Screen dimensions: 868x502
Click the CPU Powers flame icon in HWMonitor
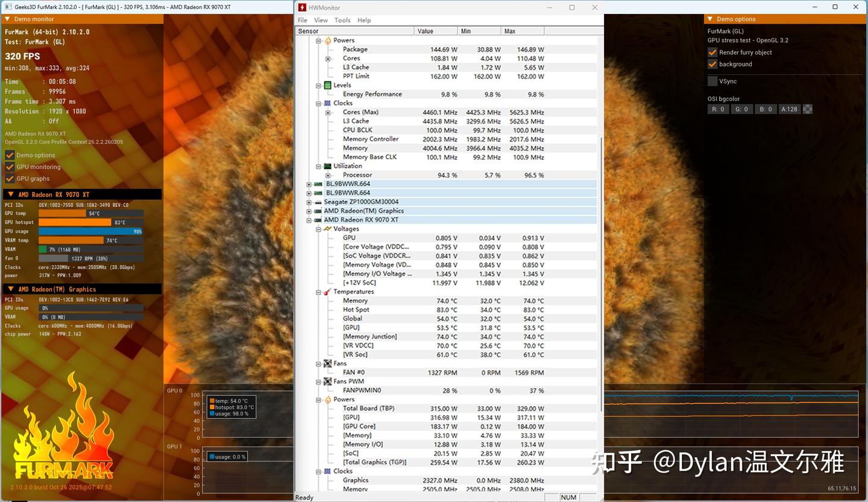click(327, 40)
